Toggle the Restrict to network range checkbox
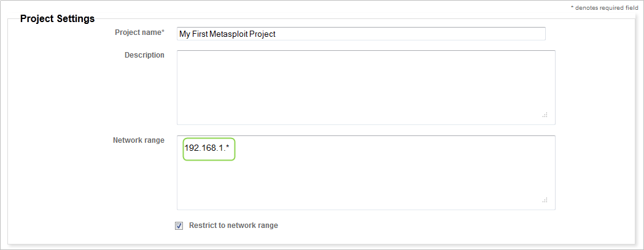644x250 pixels. coord(179,225)
